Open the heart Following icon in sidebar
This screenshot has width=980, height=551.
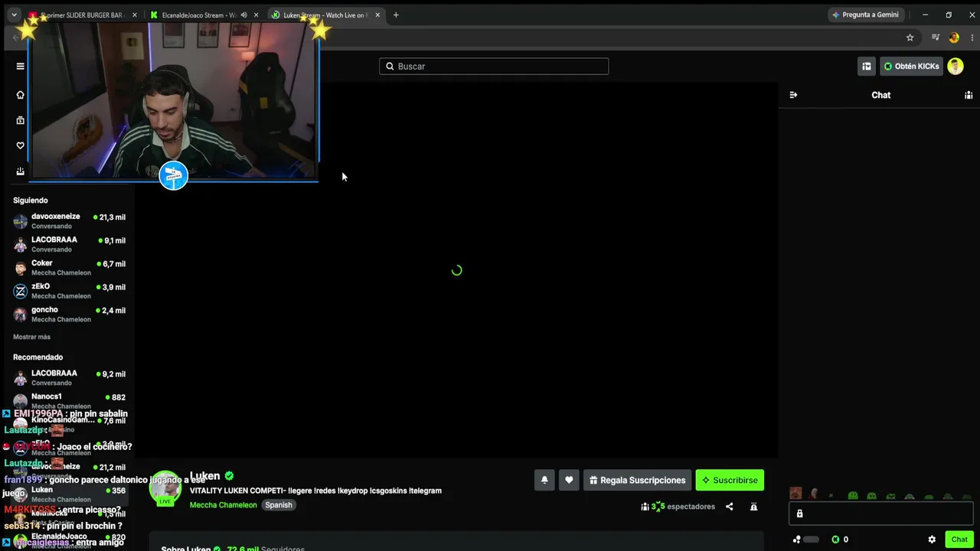point(20,145)
